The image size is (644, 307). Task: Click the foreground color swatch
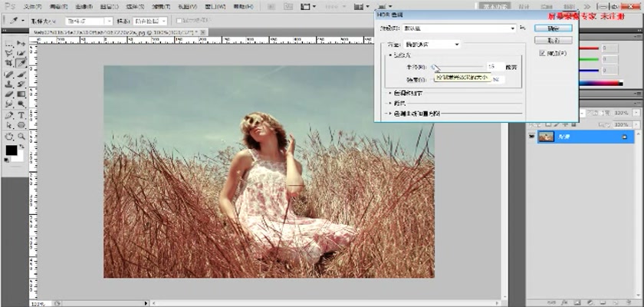point(11,151)
